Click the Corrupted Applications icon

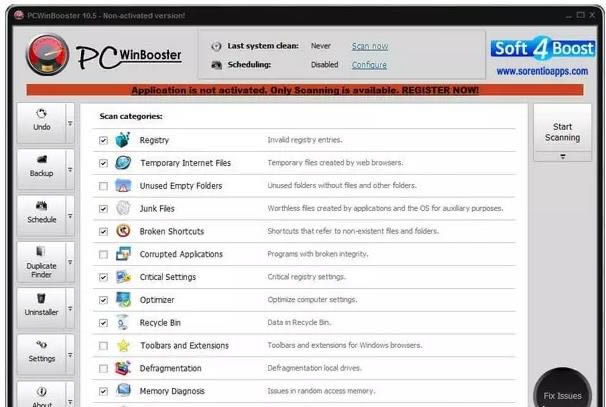coord(123,254)
